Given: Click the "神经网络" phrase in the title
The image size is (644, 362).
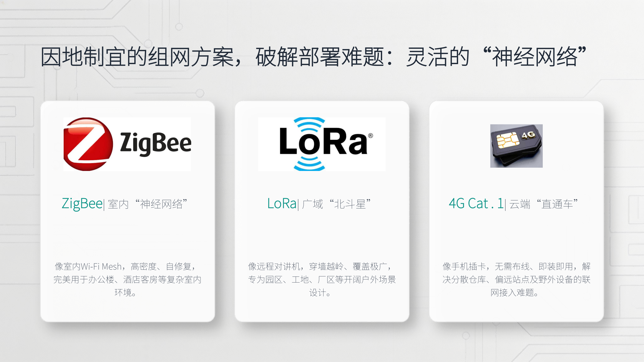Looking at the screenshot, I should click(x=535, y=57).
